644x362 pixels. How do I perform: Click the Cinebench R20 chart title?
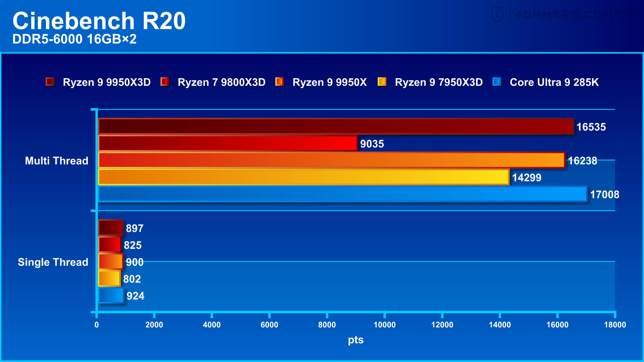click(x=99, y=21)
